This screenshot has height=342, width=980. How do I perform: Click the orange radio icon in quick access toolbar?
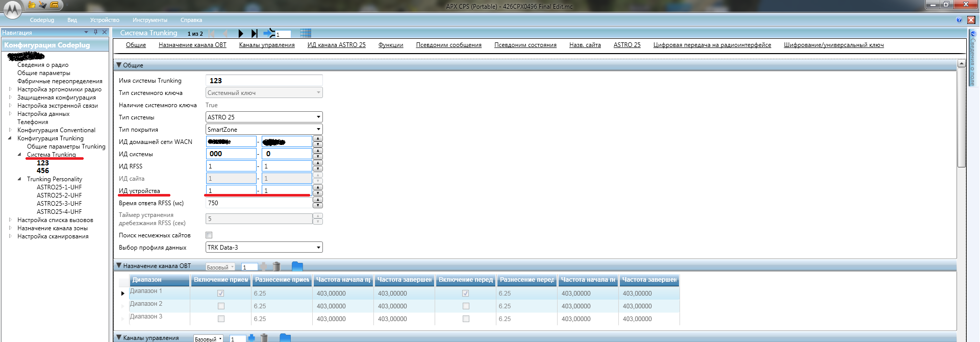(x=54, y=5)
